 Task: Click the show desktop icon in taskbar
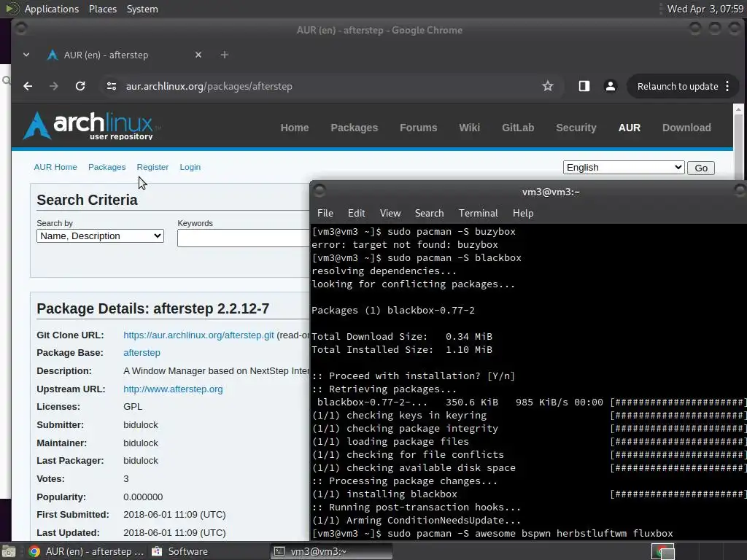pyautogui.click(x=9, y=551)
